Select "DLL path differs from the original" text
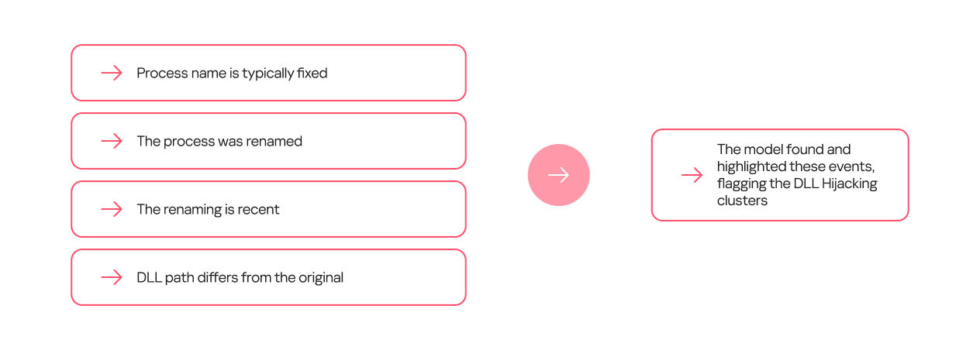 pos(240,277)
